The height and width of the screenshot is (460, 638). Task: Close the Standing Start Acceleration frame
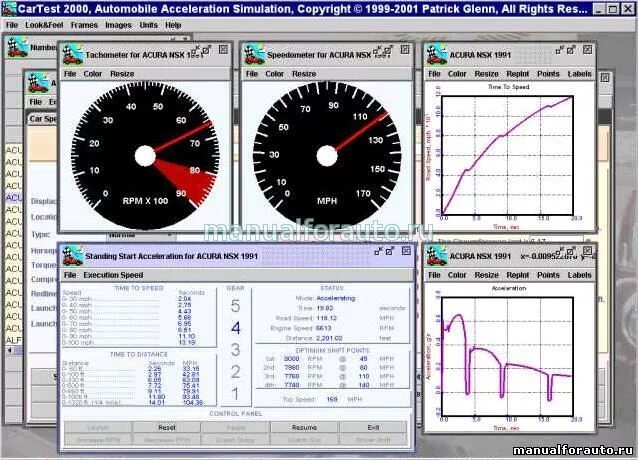click(406, 251)
